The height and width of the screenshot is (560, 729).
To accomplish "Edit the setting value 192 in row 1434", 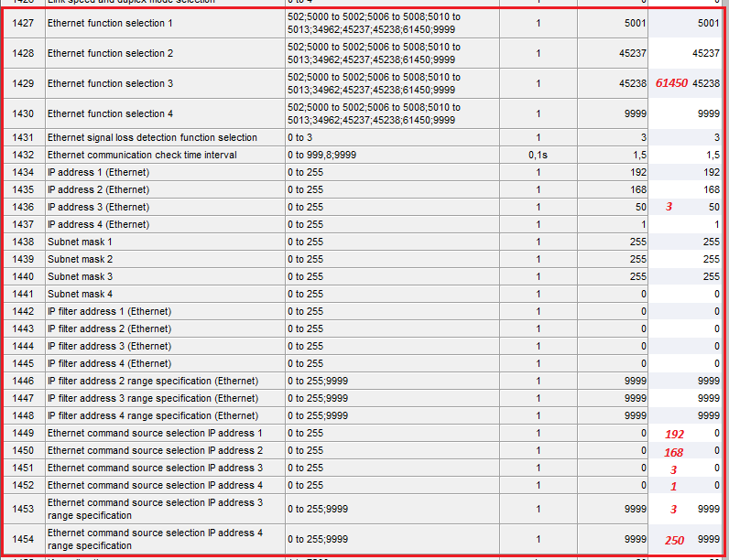I will 685,172.
